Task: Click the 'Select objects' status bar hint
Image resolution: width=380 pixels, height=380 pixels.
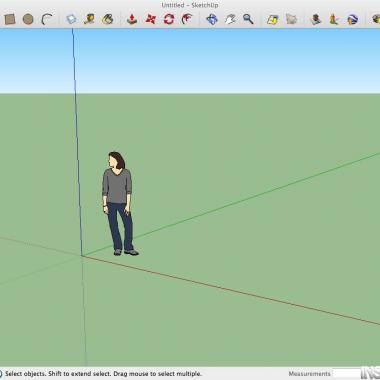Action: click(x=103, y=374)
